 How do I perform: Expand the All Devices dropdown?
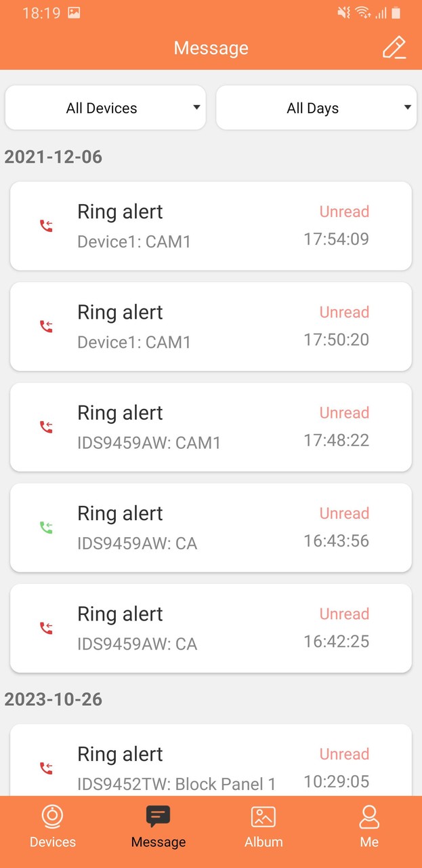105,108
